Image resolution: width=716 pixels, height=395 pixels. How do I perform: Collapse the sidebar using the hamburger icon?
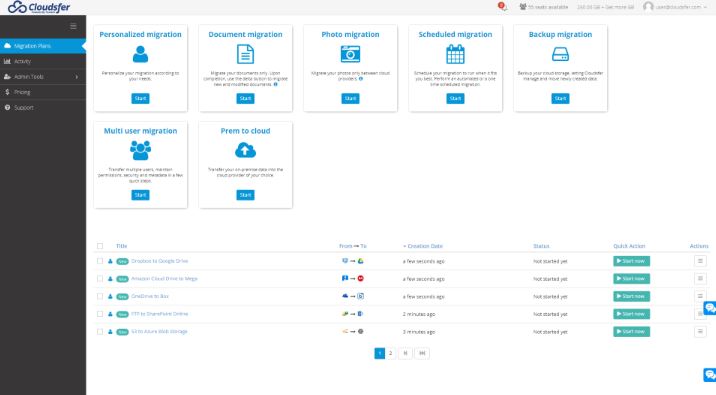73,26
